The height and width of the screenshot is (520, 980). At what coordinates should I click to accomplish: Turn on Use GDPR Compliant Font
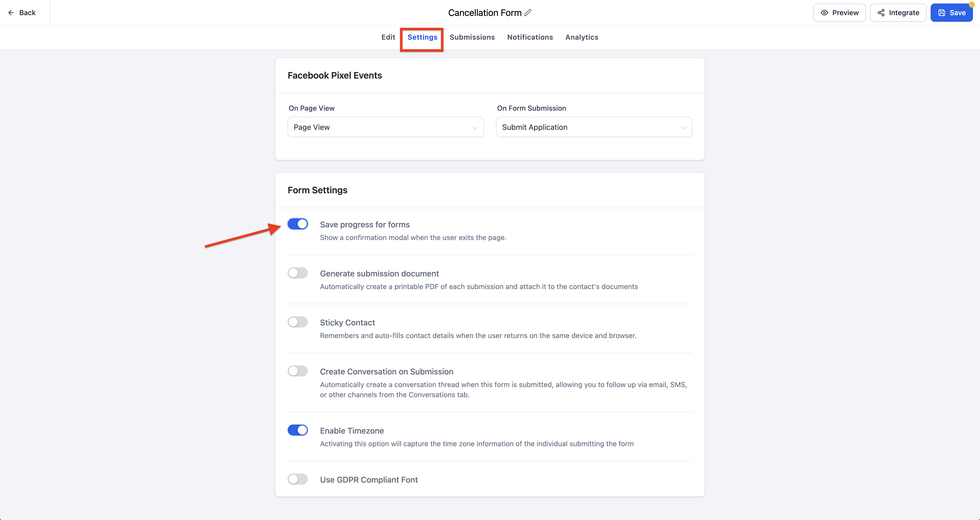pyautogui.click(x=297, y=479)
